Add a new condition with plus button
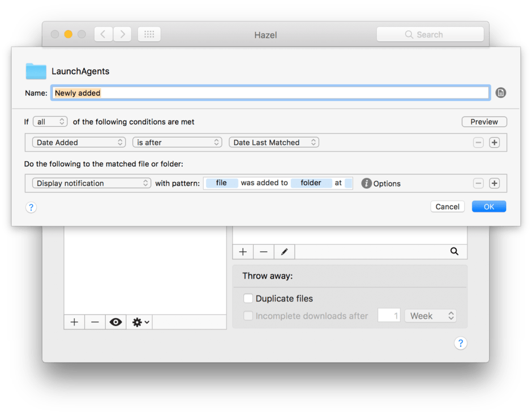 click(x=494, y=143)
